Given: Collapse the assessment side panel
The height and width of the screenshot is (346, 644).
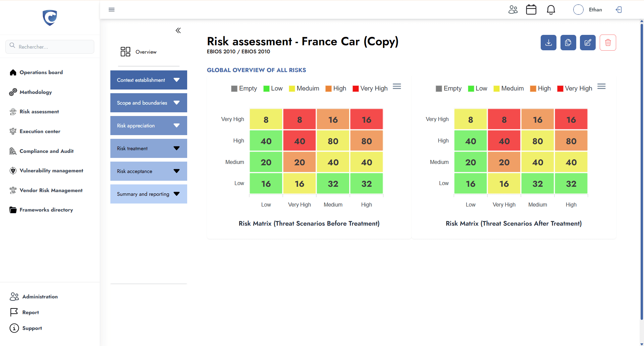Looking at the screenshot, I should click(178, 30).
